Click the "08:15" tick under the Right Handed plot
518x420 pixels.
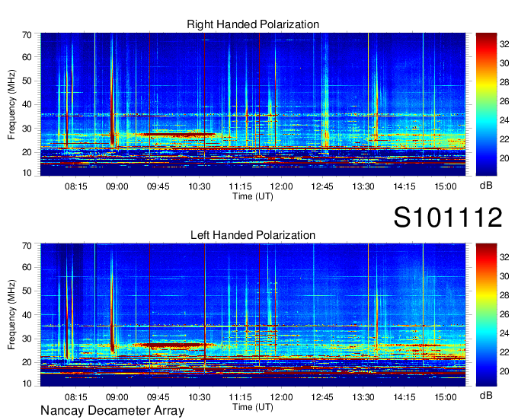(x=76, y=186)
